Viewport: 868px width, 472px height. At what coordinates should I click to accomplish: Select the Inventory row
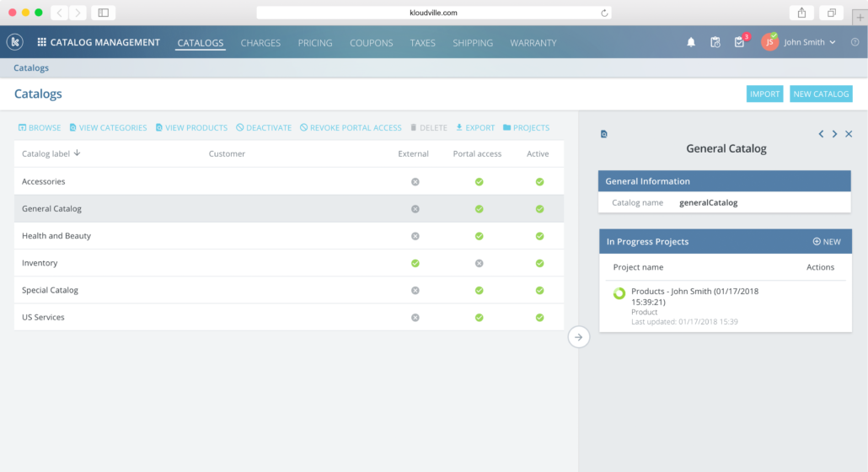289,263
